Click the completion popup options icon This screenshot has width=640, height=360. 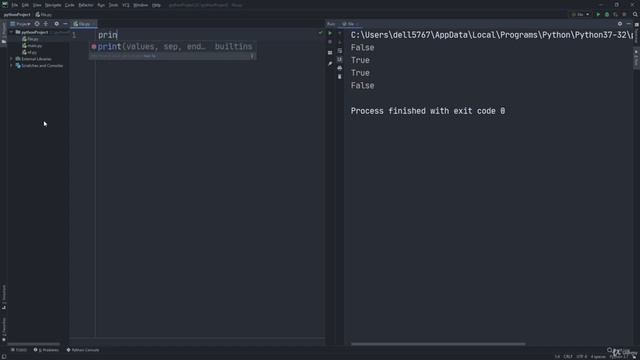252,56
